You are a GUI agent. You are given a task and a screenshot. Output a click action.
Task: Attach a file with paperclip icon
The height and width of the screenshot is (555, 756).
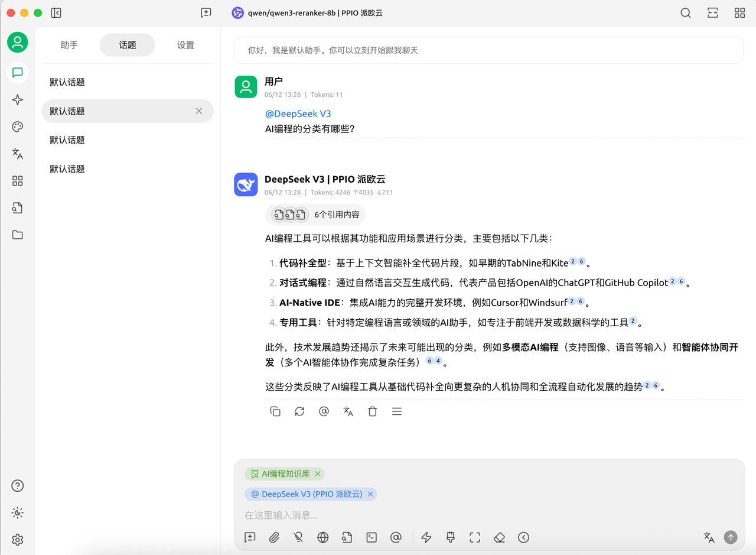[274, 537]
